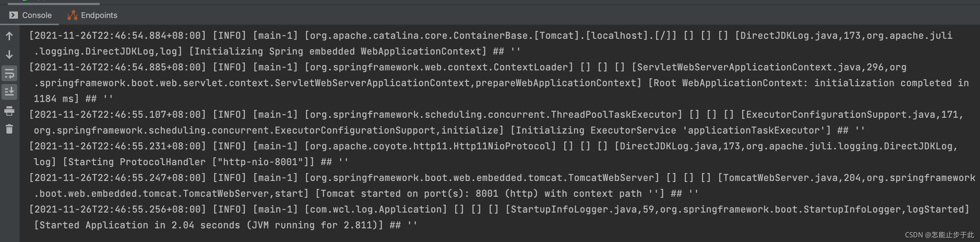The image size is (980, 242).
Task: Click the ExecutorConfigurationSupport.java,171 reference
Action: coord(852,115)
